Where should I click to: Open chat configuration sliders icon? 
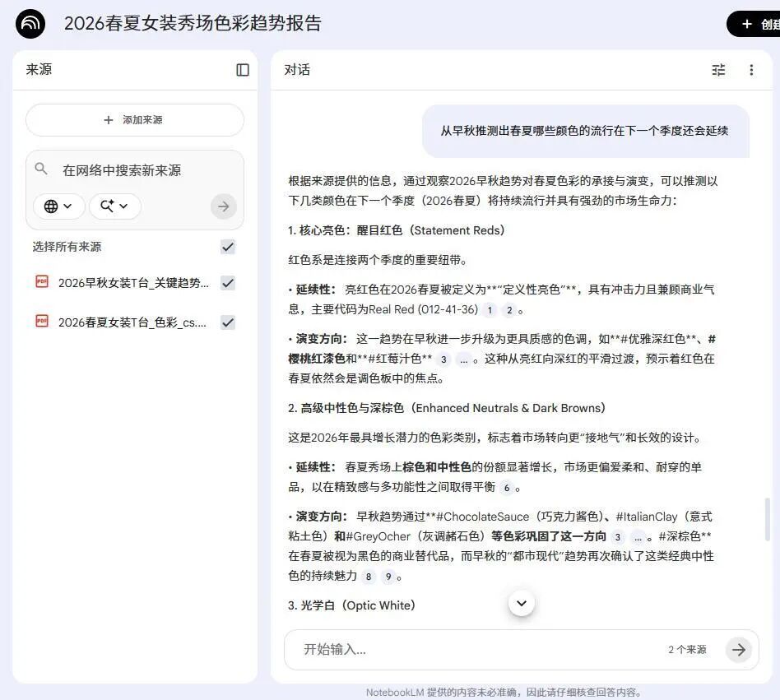[x=718, y=70]
